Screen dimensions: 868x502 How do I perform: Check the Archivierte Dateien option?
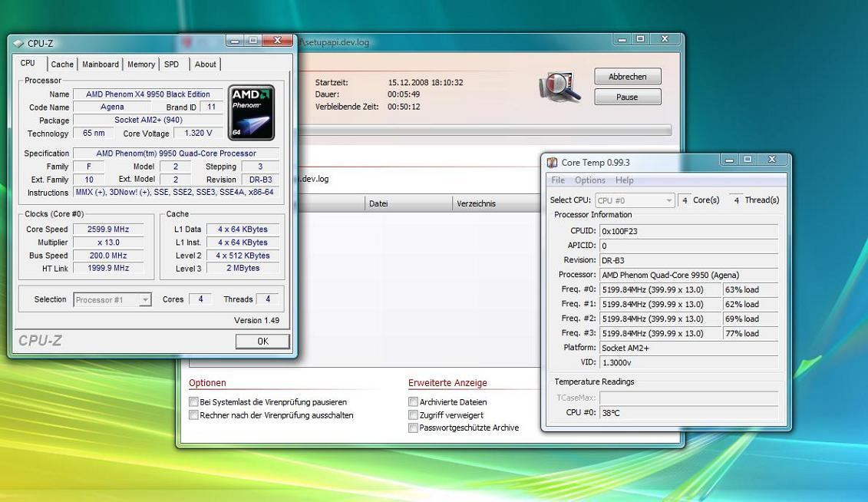click(413, 401)
